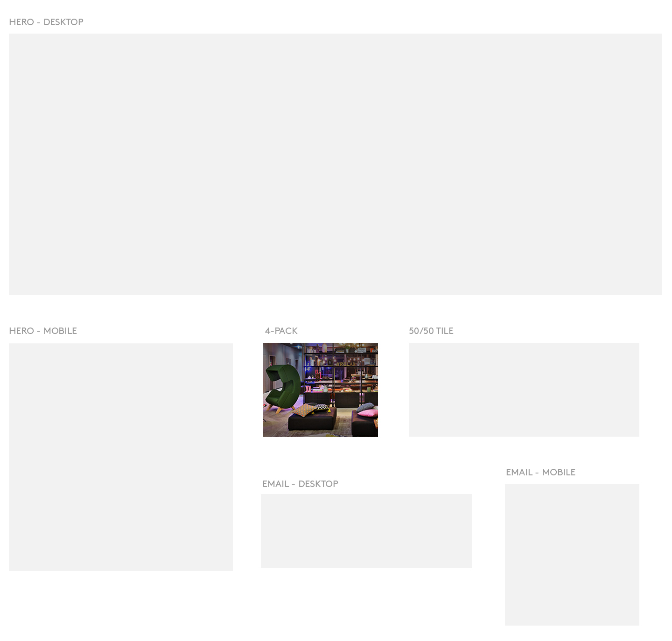Click the 50/50 Tile placeholder box

coord(524,390)
